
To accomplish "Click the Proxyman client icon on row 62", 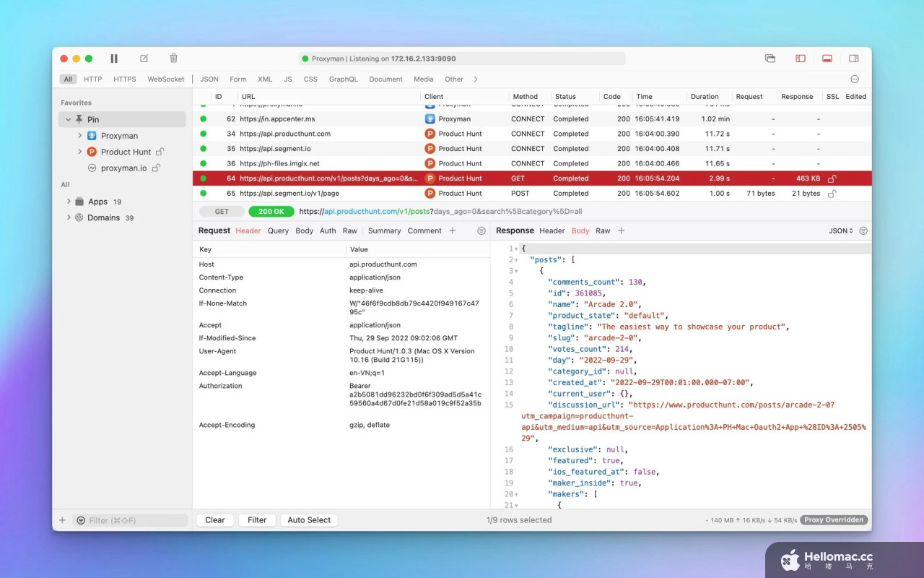I will point(430,118).
